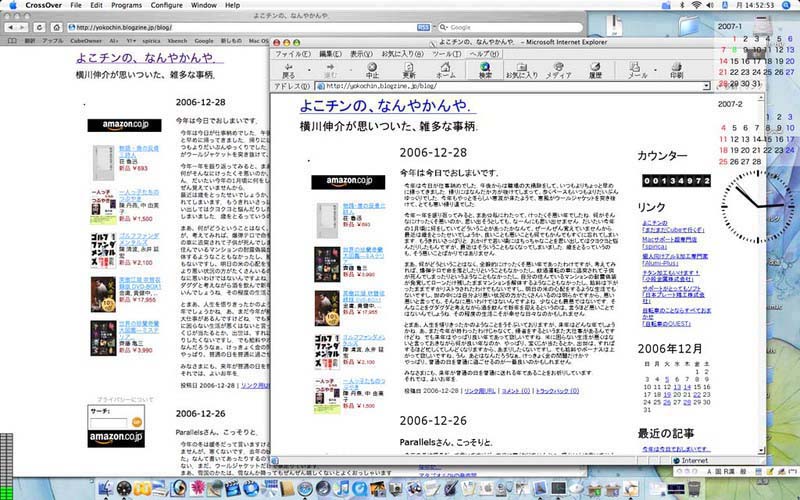Image resolution: width=800 pixels, height=500 pixels.
Task: Open the Wi-Fi status menu
Action: tap(696, 5)
